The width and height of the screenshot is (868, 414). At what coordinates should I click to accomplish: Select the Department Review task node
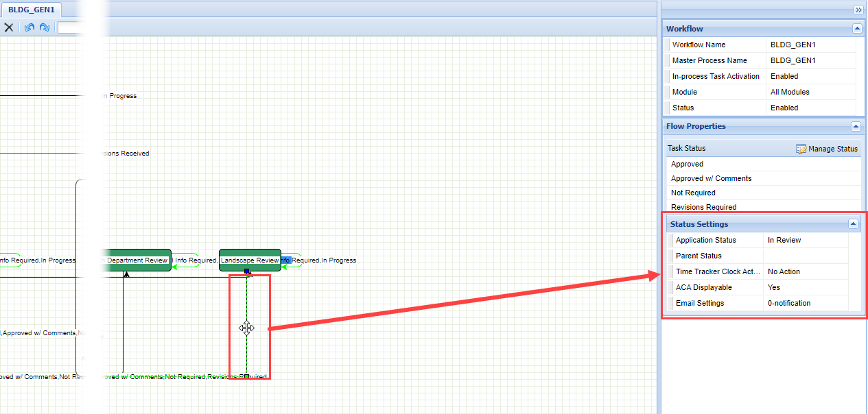click(135, 260)
